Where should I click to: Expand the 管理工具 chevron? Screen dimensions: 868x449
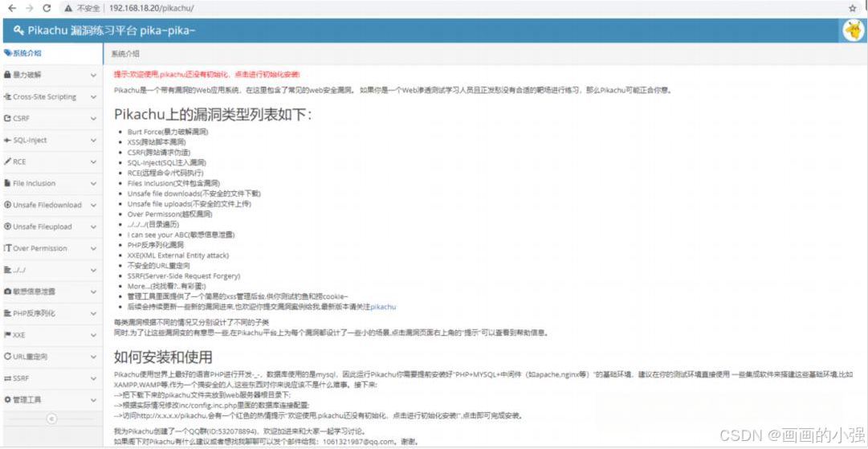click(94, 400)
